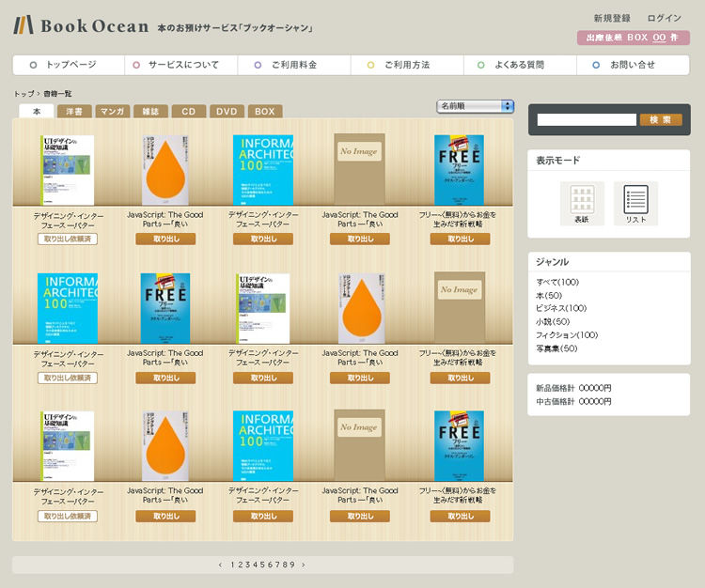Image resolution: width=705 pixels, height=588 pixels.
Task: Click Information Architecture cover in first shelf
Action: 263,170
